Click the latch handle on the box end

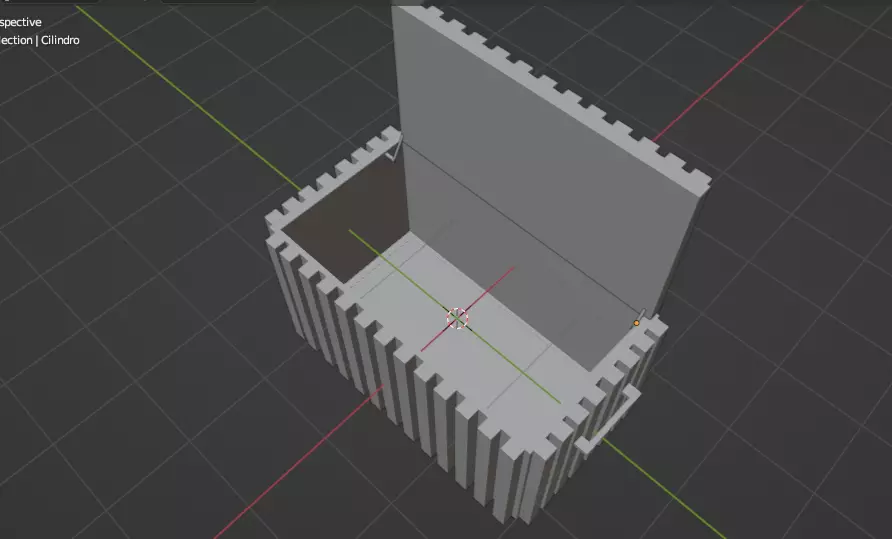click(x=608, y=421)
